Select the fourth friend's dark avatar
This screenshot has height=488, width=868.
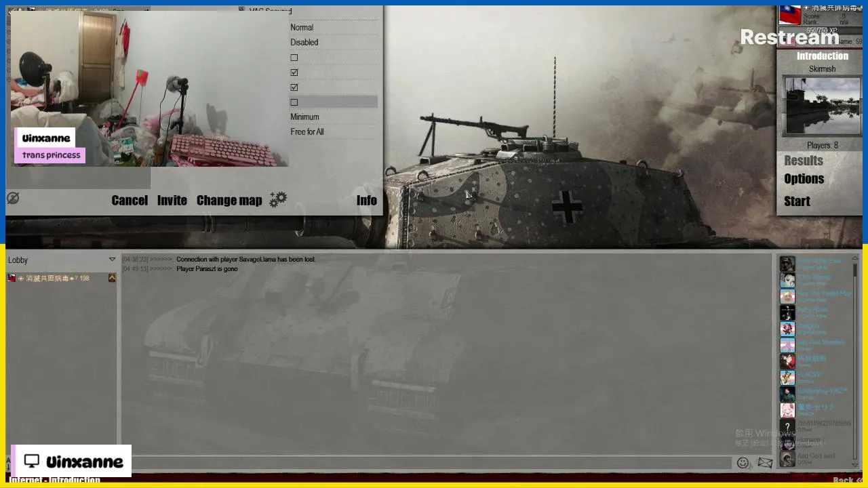coord(787,312)
